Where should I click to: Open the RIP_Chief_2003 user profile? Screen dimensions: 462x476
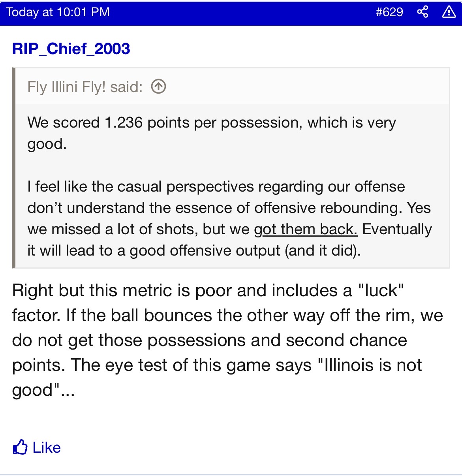click(x=71, y=49)
